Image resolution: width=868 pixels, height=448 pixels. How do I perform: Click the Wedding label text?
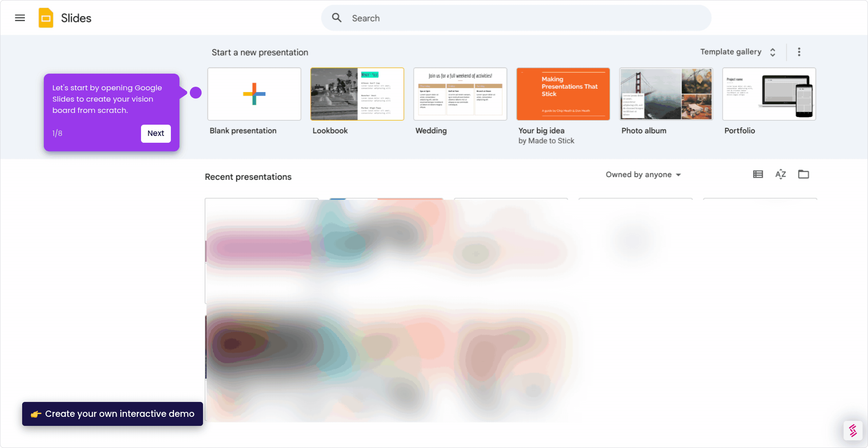tap(431, 131)
